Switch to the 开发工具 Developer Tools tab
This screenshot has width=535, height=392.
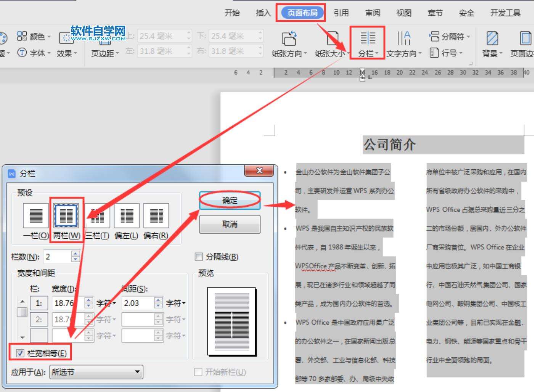505,13
